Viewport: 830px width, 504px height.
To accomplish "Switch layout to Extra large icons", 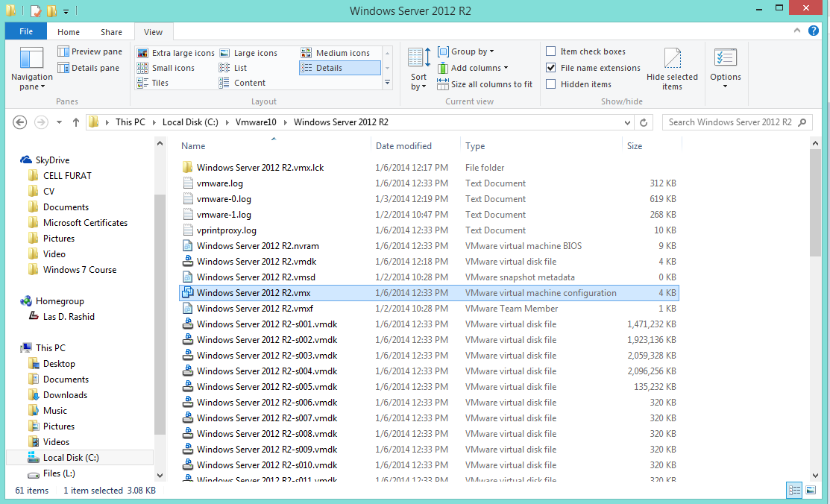I will [176, 53].
